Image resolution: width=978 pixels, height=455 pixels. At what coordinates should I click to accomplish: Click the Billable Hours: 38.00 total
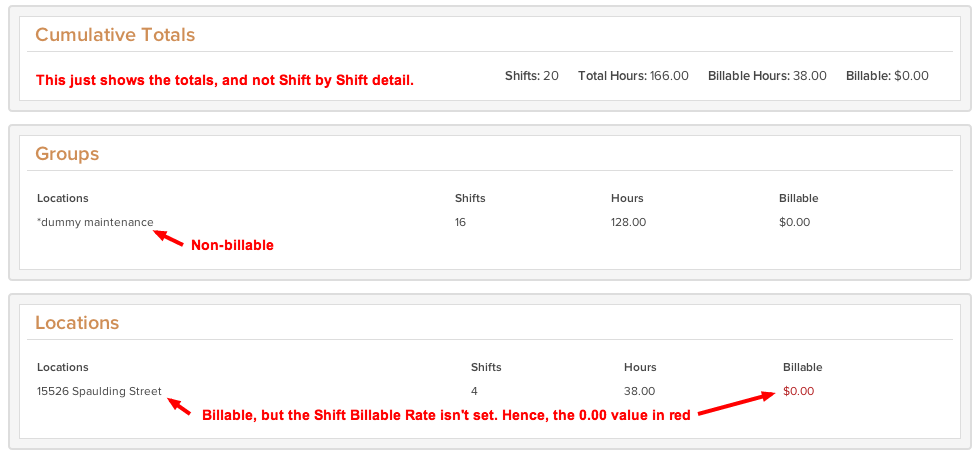click(x=767, y=76)
